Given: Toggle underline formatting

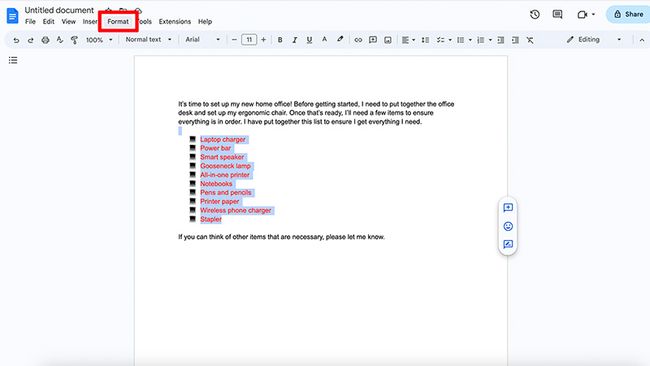Looking at the screenshot, I should pyautogui.click(x=309, y=40).
